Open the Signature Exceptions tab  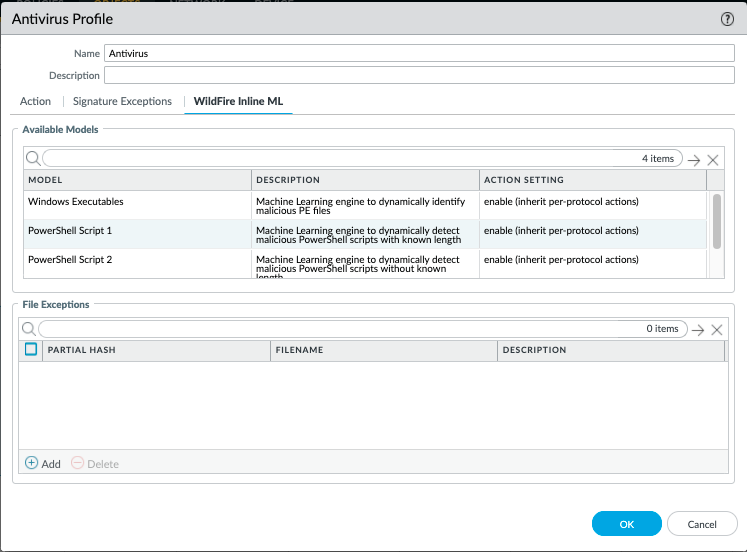coord(122,101)
